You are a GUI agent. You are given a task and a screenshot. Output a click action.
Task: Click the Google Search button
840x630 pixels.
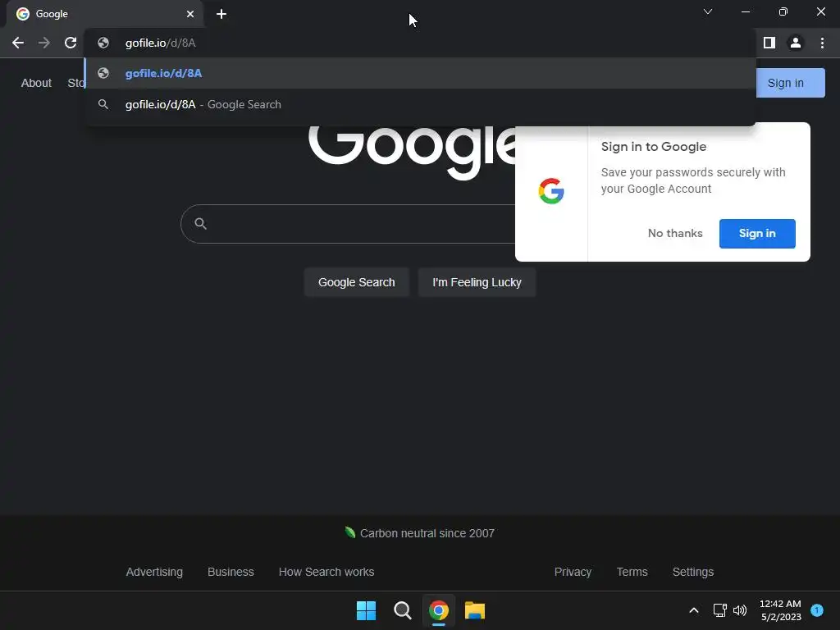pos(356,282)
